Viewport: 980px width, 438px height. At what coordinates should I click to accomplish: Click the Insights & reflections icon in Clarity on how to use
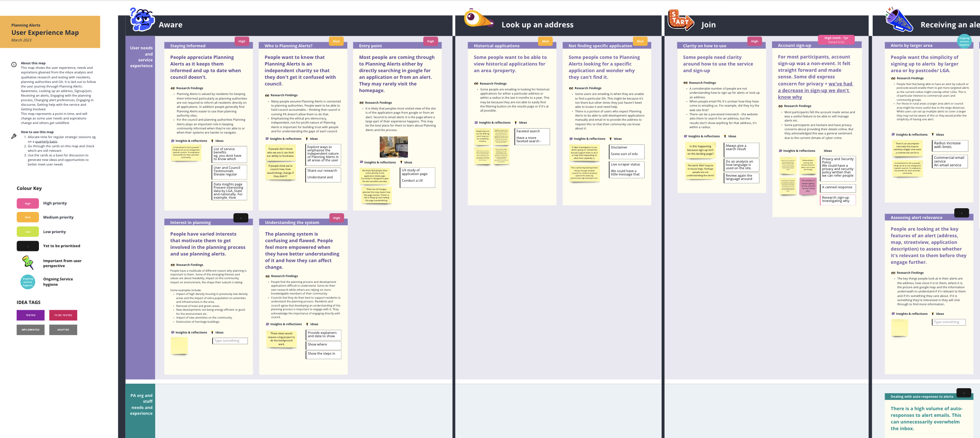(x=685, y=136)
